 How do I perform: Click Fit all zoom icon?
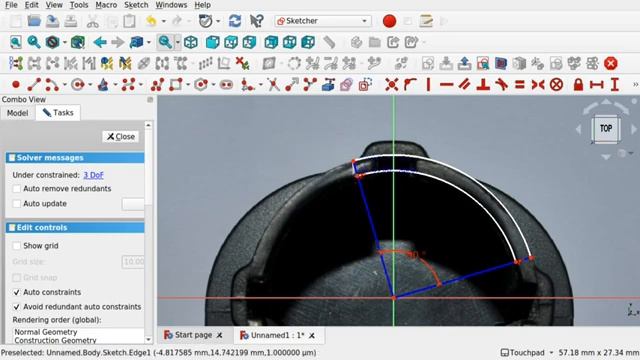(x=16, y=42)
